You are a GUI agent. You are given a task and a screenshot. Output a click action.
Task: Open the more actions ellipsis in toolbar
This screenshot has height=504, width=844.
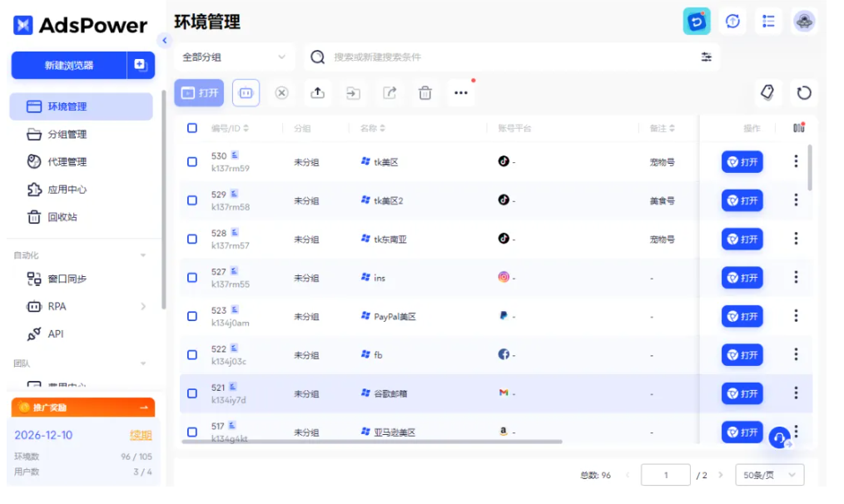[461, 93]
